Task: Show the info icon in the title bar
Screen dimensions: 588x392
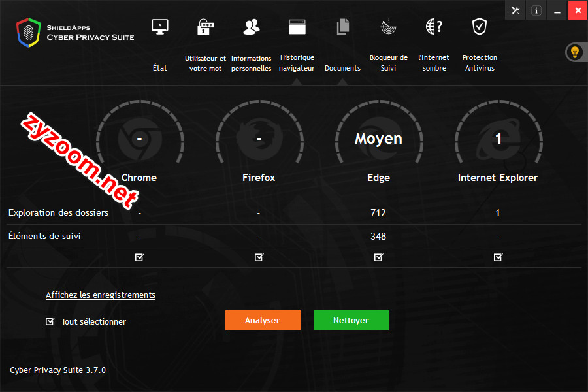Action: click(536, 10)
